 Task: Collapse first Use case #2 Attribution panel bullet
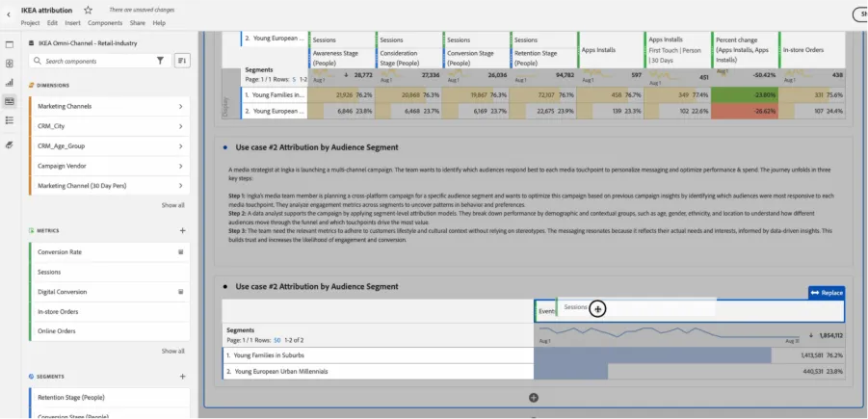(224, 147)
